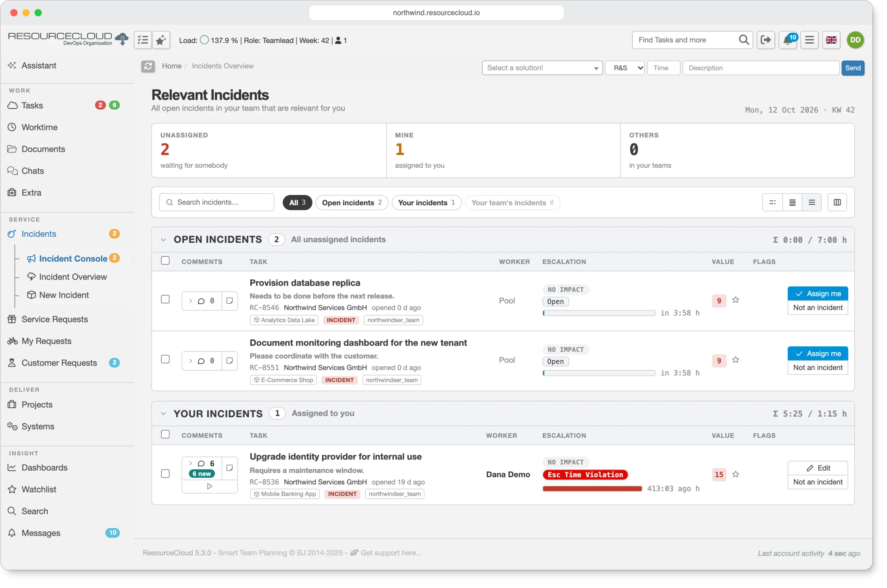This screenshot has width=887, height=588.
Task: Open New Incident in the sidebar
Action: point(64,295)
